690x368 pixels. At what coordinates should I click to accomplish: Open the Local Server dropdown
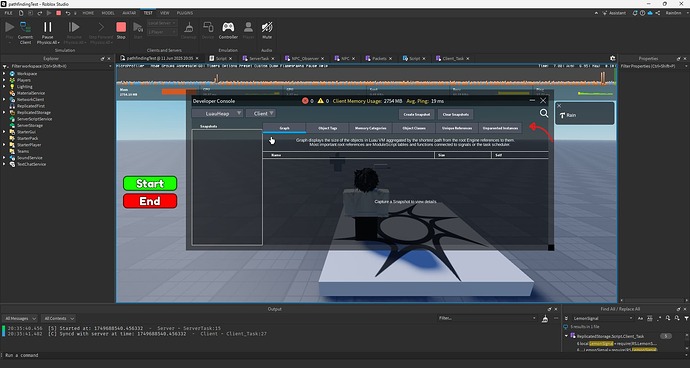[162, 23]
